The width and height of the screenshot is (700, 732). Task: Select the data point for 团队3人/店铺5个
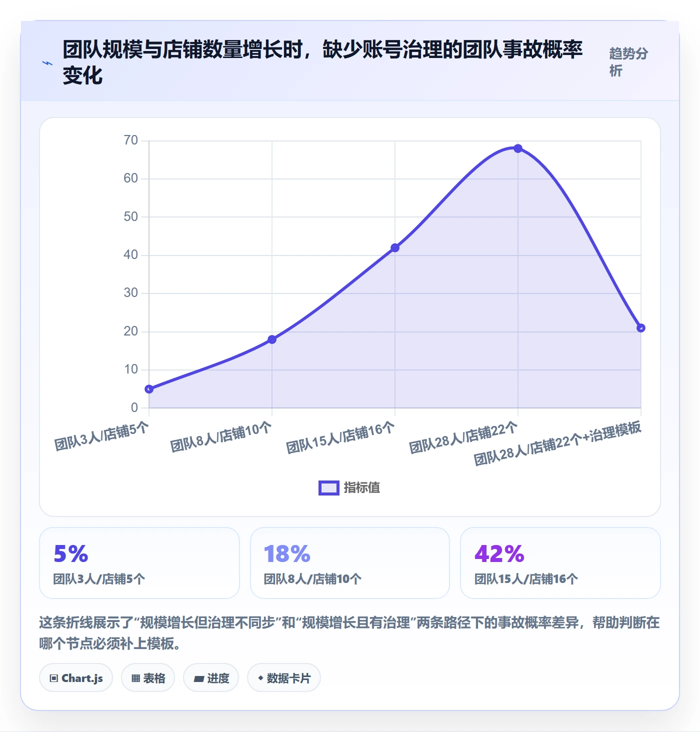149,389
